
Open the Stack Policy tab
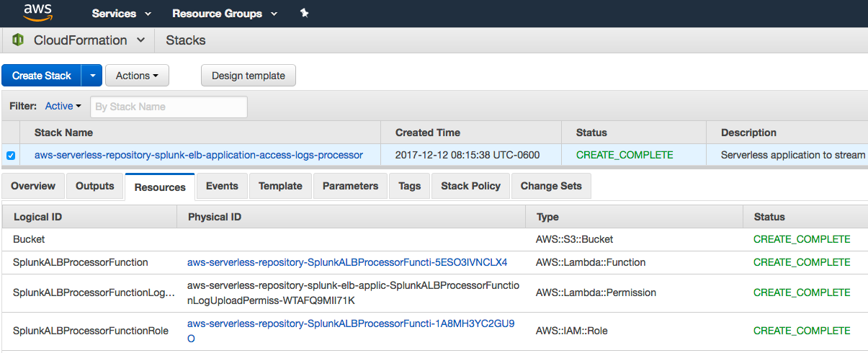pyautogui.click(x=470, y=186)
